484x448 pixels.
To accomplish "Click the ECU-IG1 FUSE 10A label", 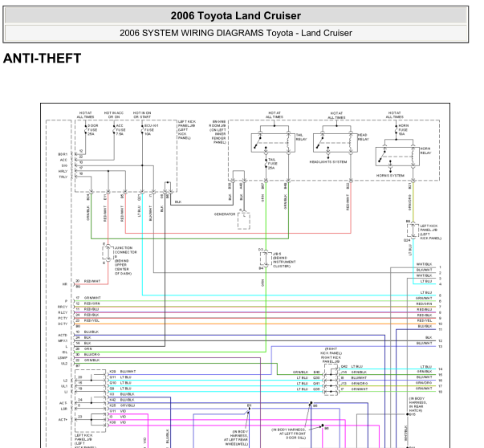I will coord(151,130).
